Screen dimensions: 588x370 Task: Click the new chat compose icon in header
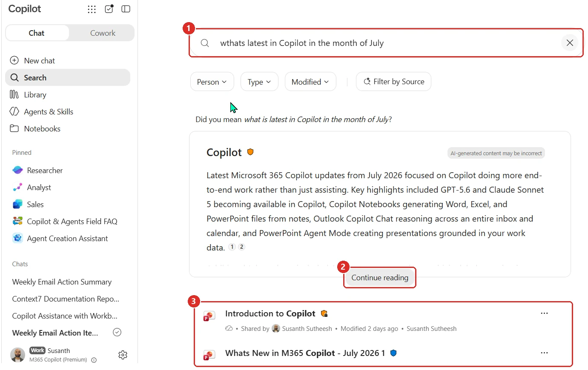[x=109, y=9]
